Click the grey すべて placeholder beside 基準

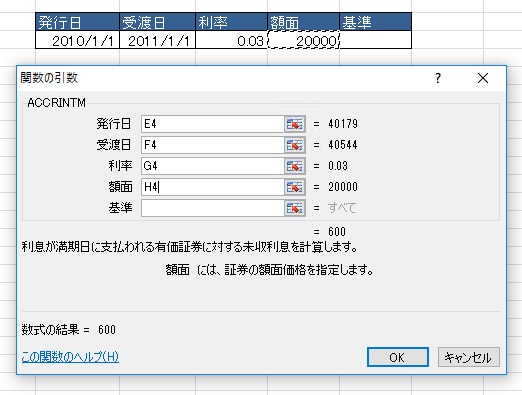click(x=342, y=208)
